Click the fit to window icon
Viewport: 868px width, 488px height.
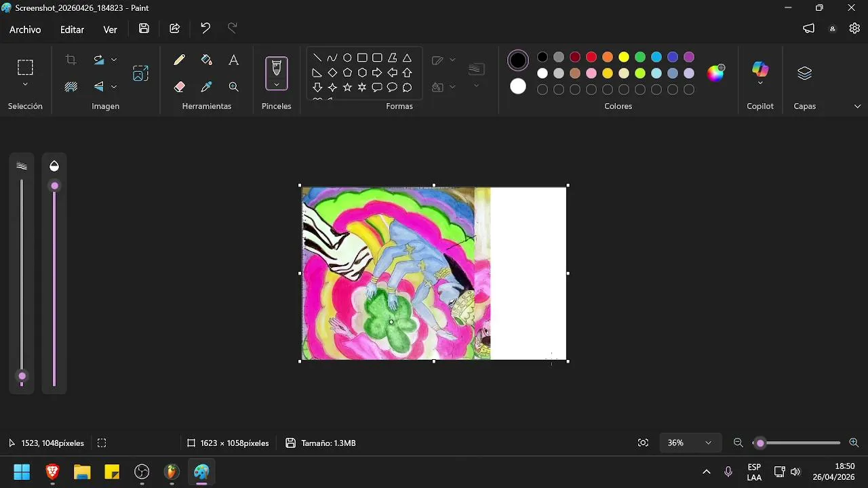643,443
